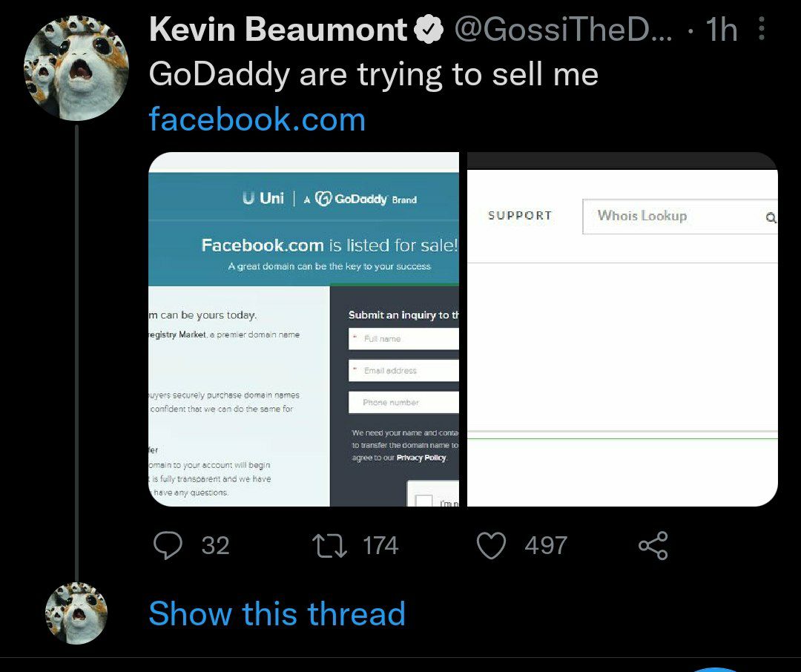Click the Whois Lookup search magnifier

[x=771, y=218]
